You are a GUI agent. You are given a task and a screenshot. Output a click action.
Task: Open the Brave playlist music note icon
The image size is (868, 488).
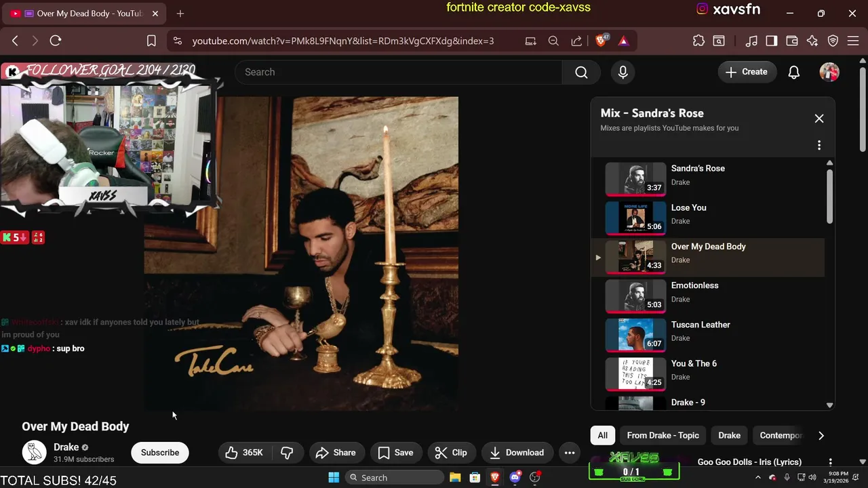click(x=751, y=41)
